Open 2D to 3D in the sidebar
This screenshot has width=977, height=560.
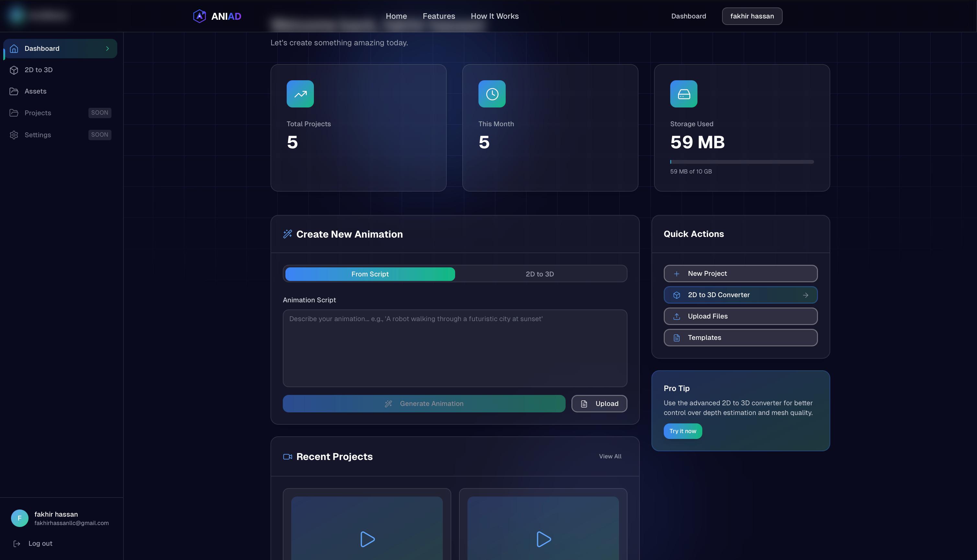(60, 70)
